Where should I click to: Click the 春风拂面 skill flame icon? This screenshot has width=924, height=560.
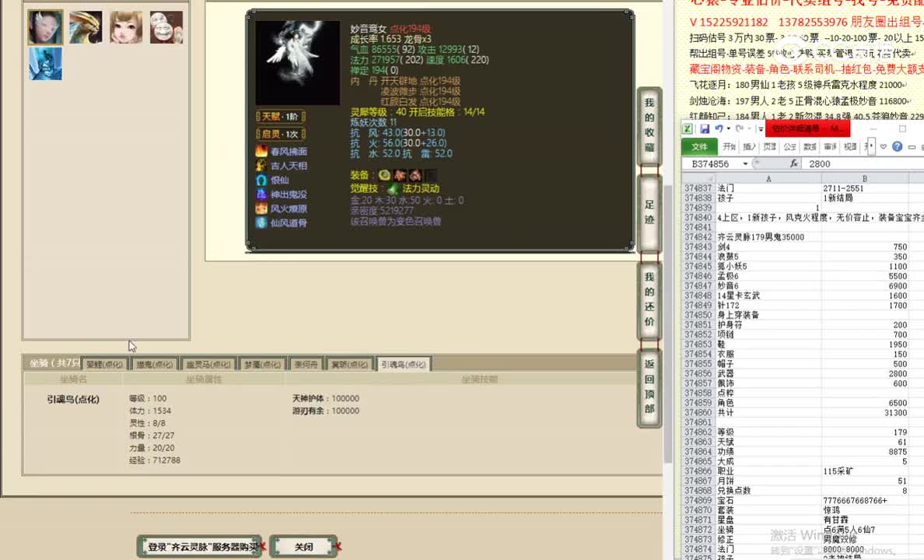coord(261,151)
